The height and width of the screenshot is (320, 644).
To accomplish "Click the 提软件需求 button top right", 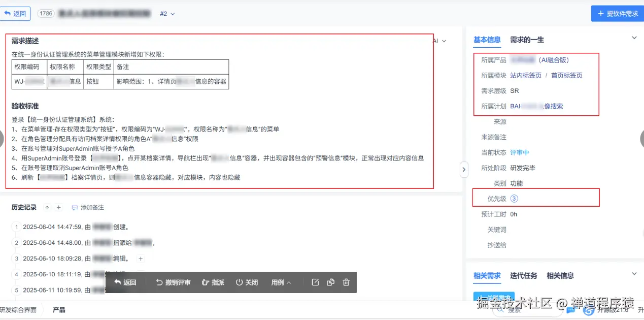I will pyautogui.click(x=617, y=13).
